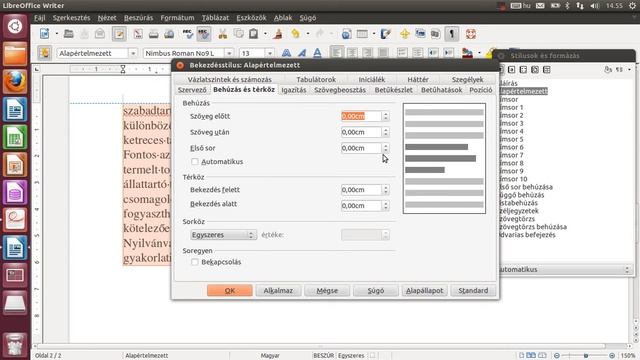Click the Justified alignment toolbar icon
Viewport: 640px width, 360px height.
(x=383, y=53)
